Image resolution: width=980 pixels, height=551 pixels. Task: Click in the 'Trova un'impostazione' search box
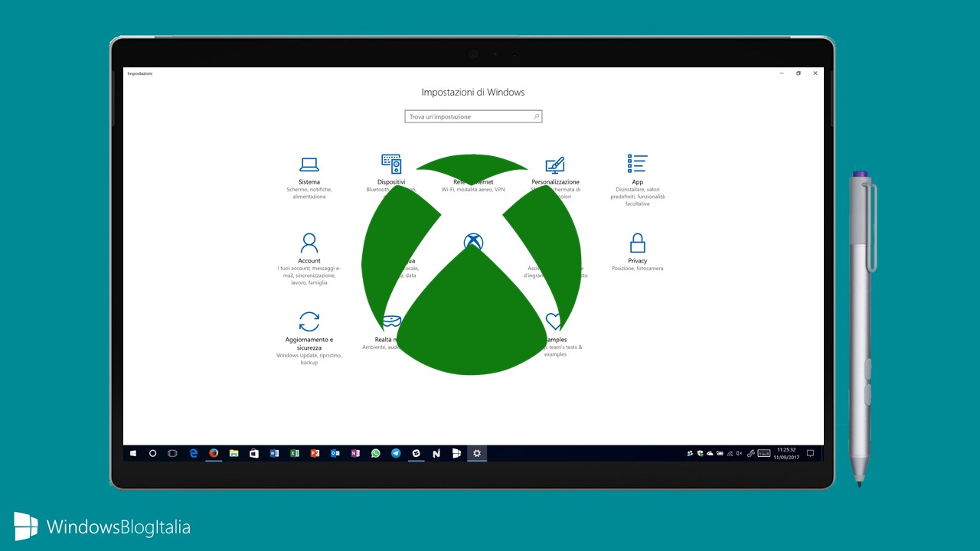coord(473,117)
